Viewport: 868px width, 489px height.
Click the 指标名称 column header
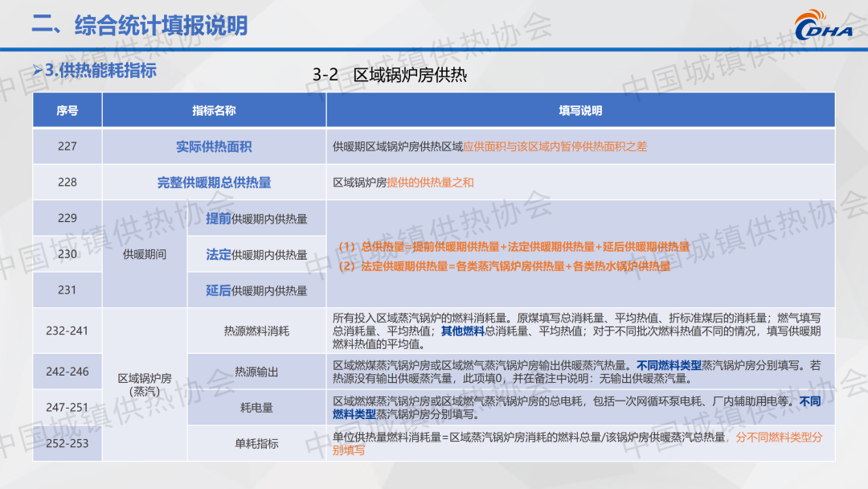pyautogui.click(x=214, y=110)
